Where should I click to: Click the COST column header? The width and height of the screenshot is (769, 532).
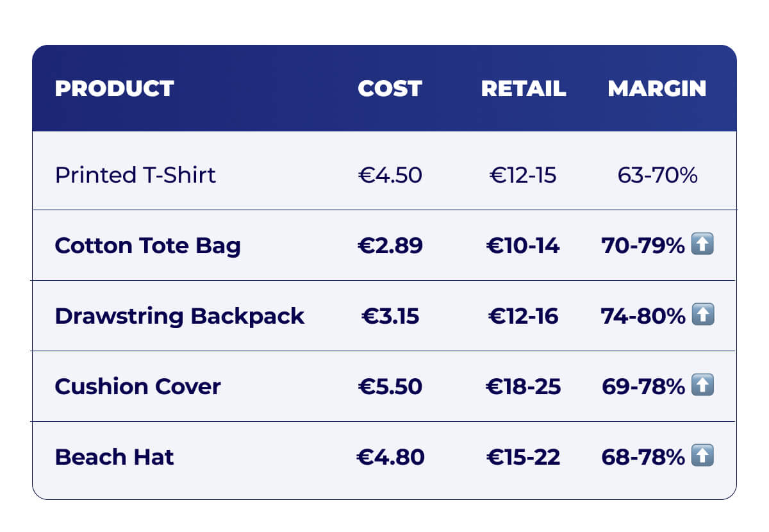tap(390, 88)
